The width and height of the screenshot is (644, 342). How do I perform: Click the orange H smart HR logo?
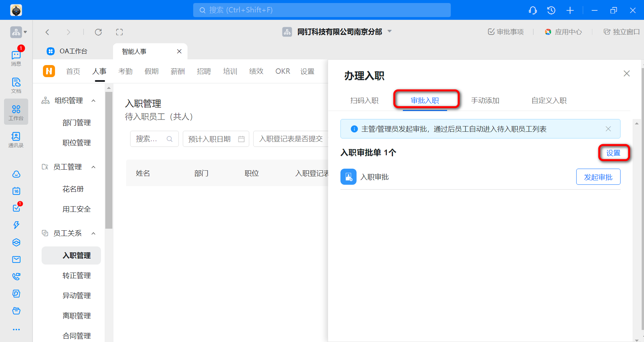click(x=49, y=71)
